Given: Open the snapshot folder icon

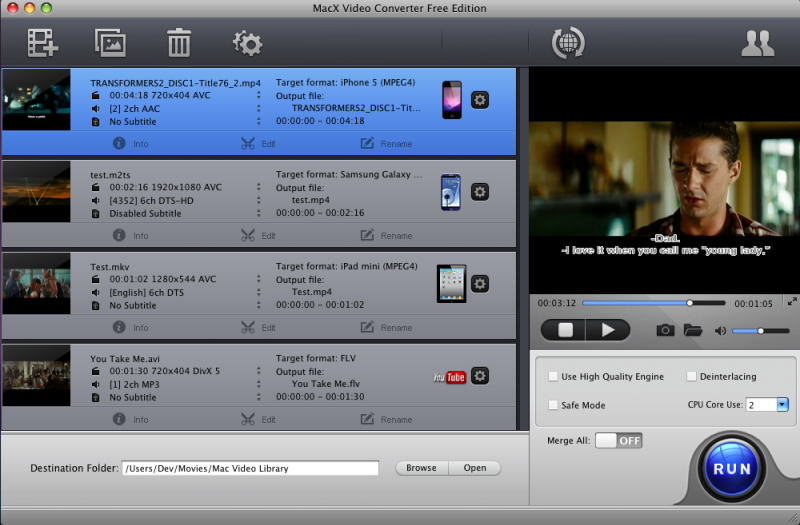Looking at the screenshot, I should point(693,330).
